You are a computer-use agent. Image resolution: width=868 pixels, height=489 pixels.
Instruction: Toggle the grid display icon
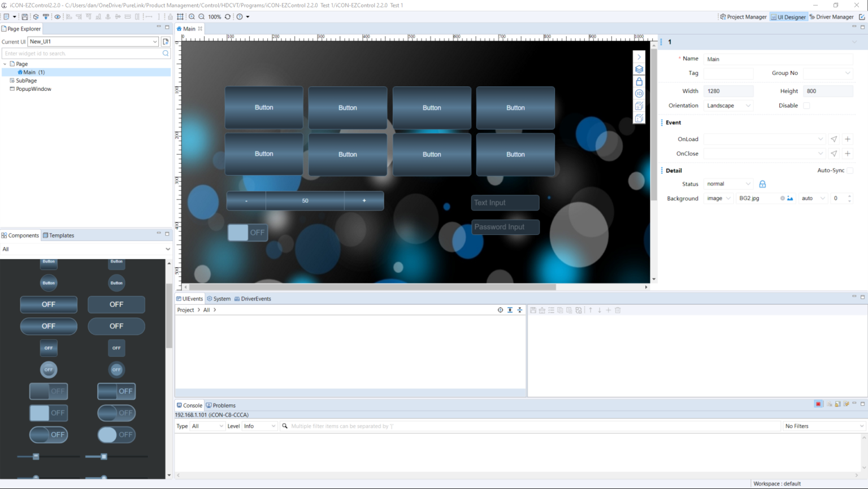pos(180,17)
